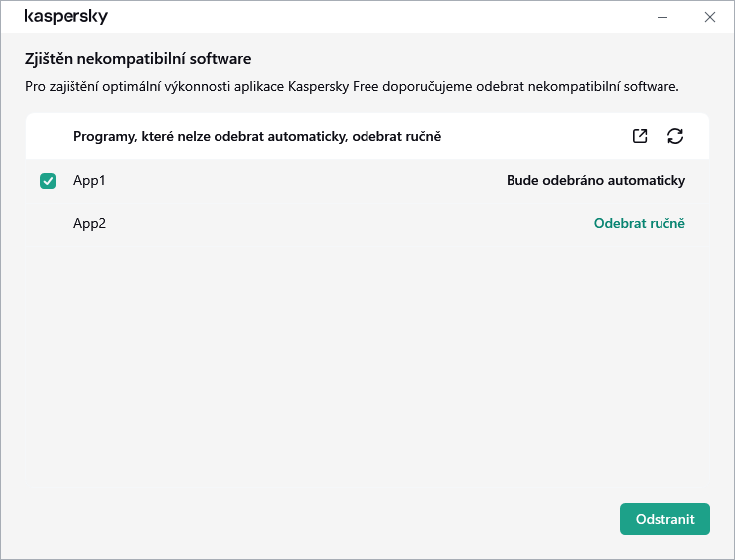
Task: Click the blank spot left of App2
Action: [48, 223]
